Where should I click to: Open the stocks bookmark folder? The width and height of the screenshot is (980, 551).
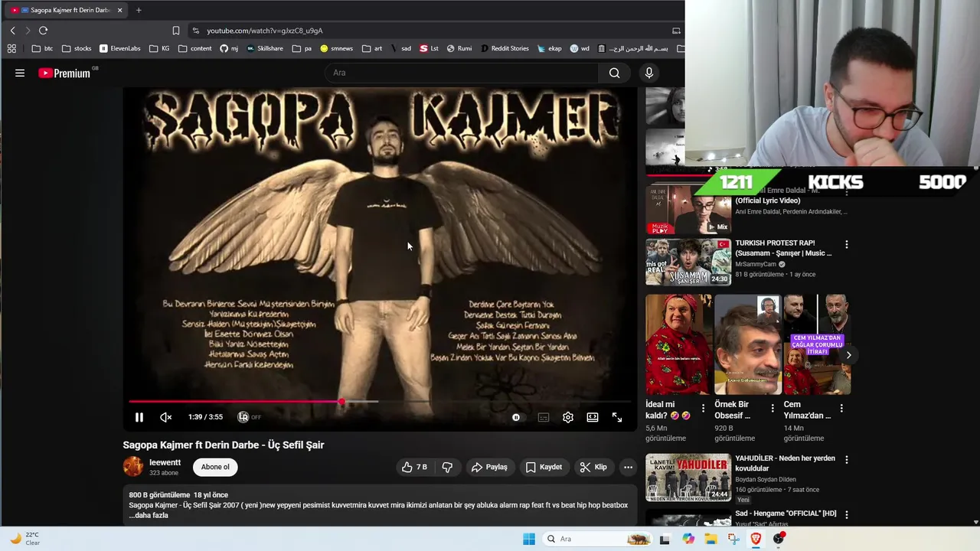coord(77,48)
